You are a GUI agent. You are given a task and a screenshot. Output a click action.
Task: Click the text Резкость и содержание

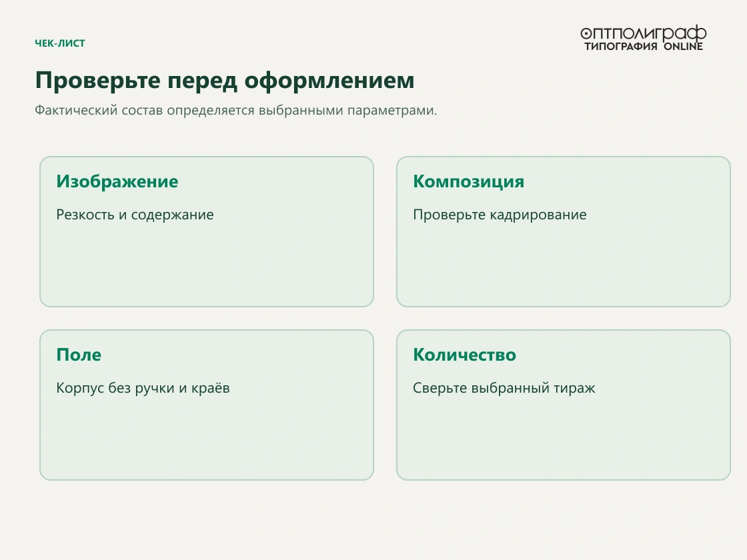pos(135,215)
